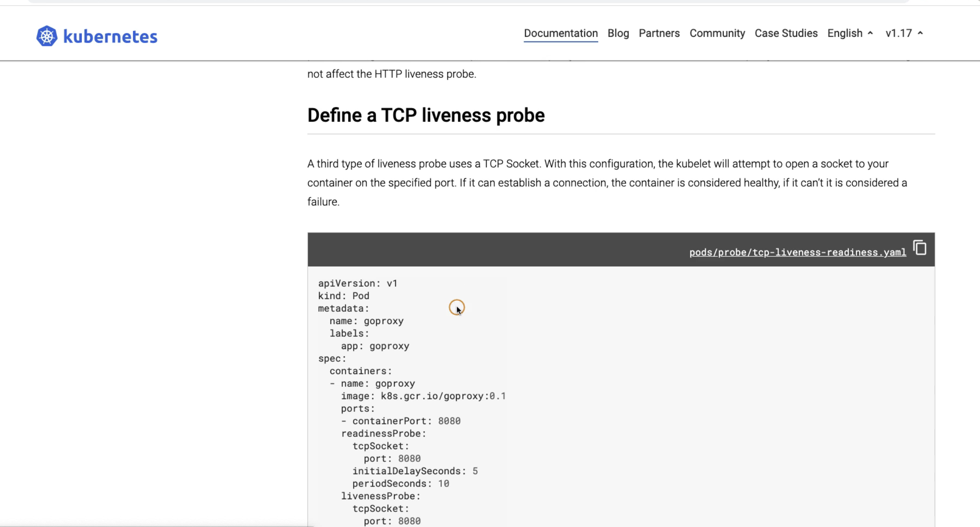
Task: Click the caret next to English
Action: tap(870, 33)
